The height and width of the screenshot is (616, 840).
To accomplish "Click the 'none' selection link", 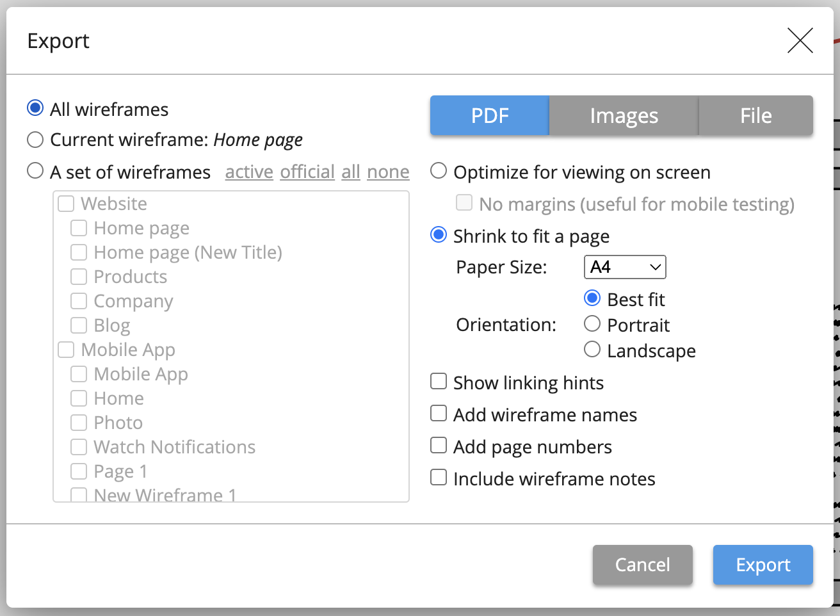I will point(388,172).
